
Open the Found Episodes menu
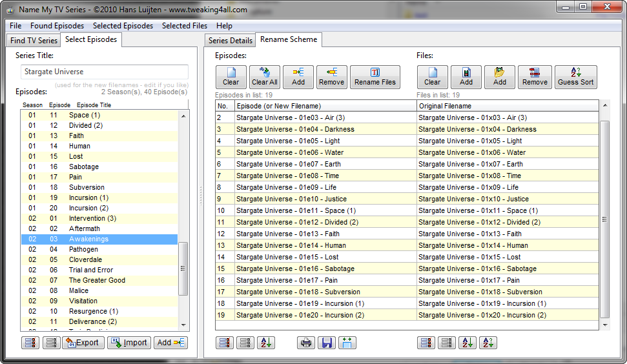pos(57,26)
